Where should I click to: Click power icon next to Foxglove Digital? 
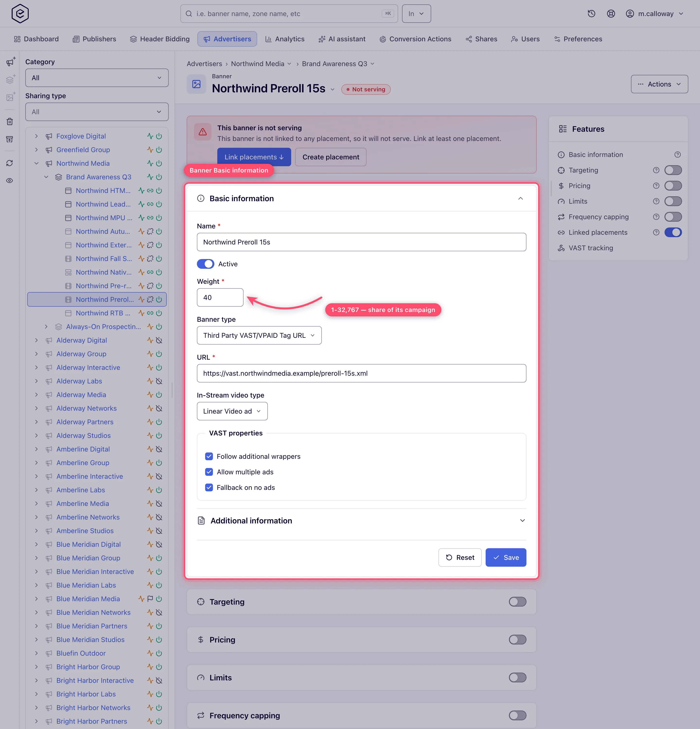(x=159, y=136)
